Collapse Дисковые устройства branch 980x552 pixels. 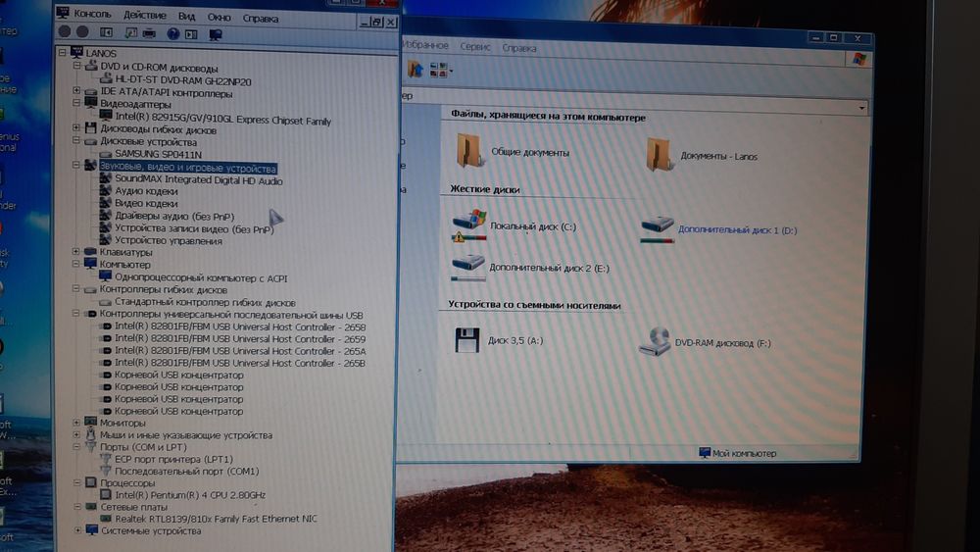(76, 140)
